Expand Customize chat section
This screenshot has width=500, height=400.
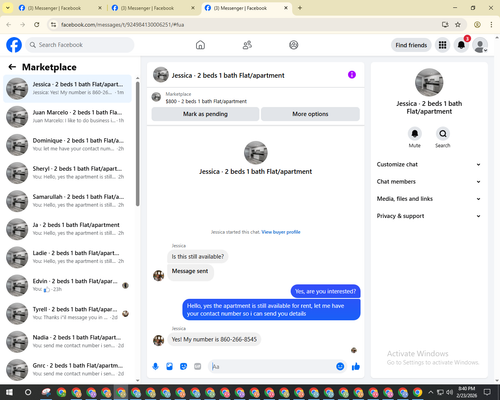[x=429, y=164]
